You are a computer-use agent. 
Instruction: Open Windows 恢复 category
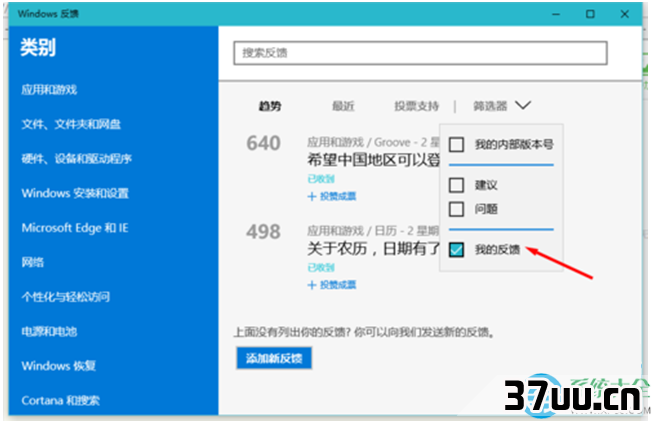(x=59, y=366)
